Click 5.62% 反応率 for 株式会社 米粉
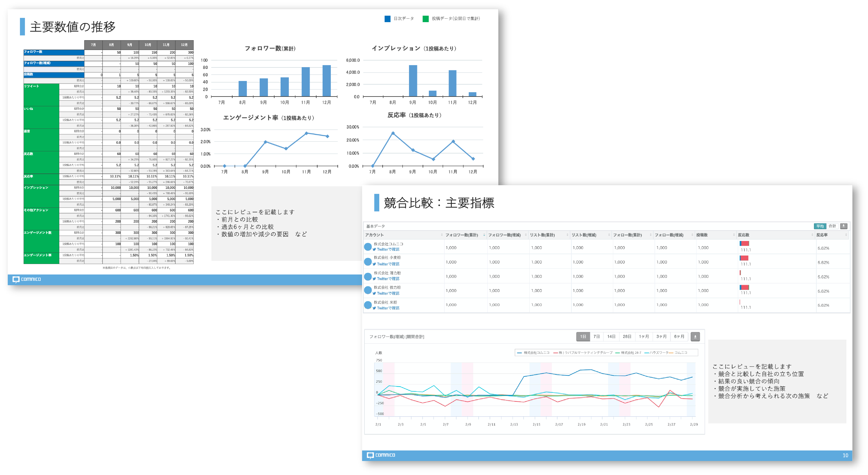The width and height of the screenshot is (868, 475). pos(823,305)
